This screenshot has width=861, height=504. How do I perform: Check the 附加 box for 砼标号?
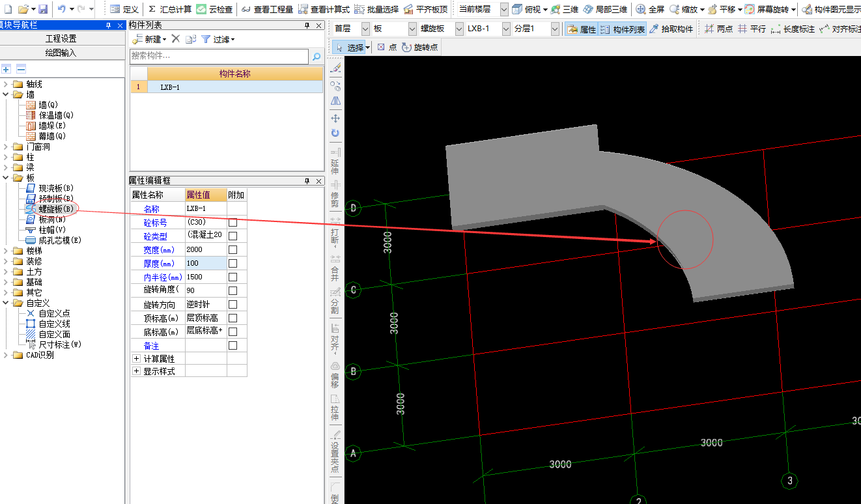tap(233, 223)
